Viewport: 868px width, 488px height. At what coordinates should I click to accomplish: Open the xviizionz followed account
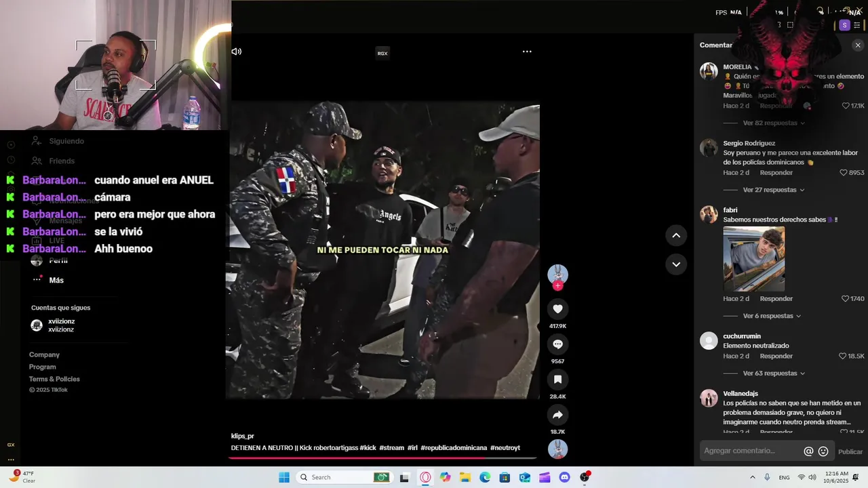pos(53,325)
